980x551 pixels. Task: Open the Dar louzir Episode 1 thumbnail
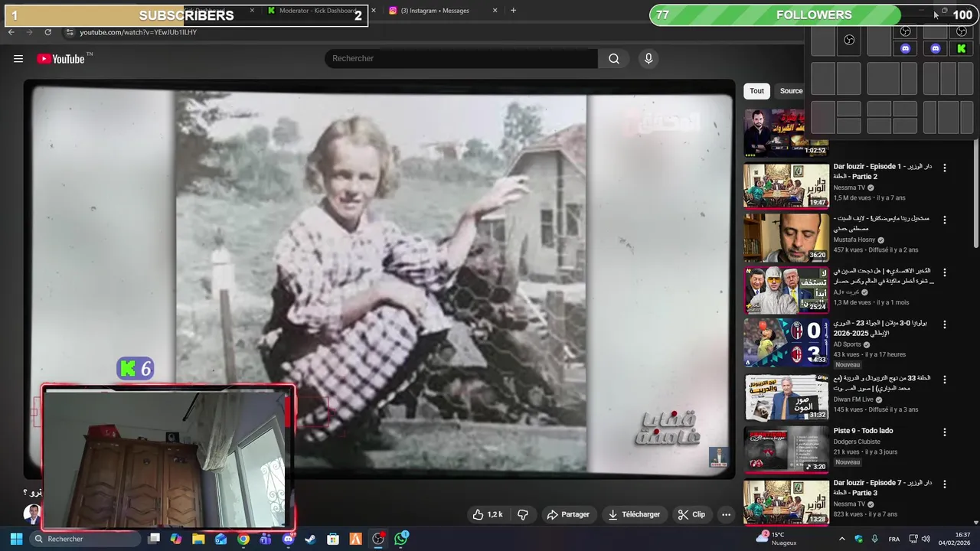pos(786,185)
